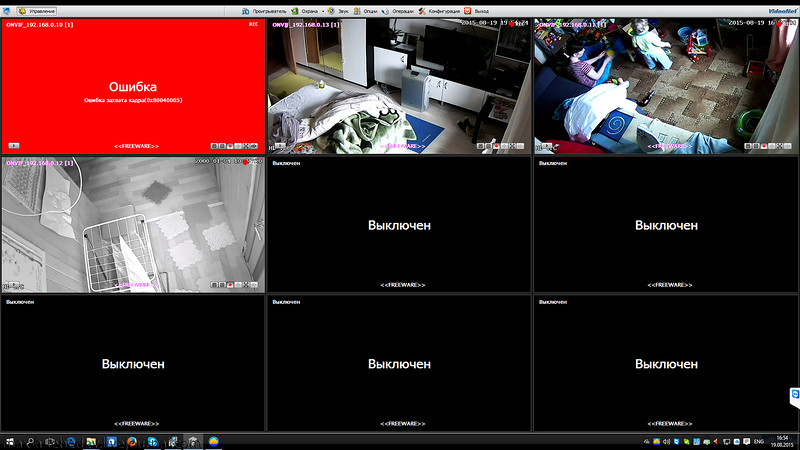The width and height of the screenshot is (800, 450).
Task: Click the green Охрана guard icon
Action: coord(294,11)
